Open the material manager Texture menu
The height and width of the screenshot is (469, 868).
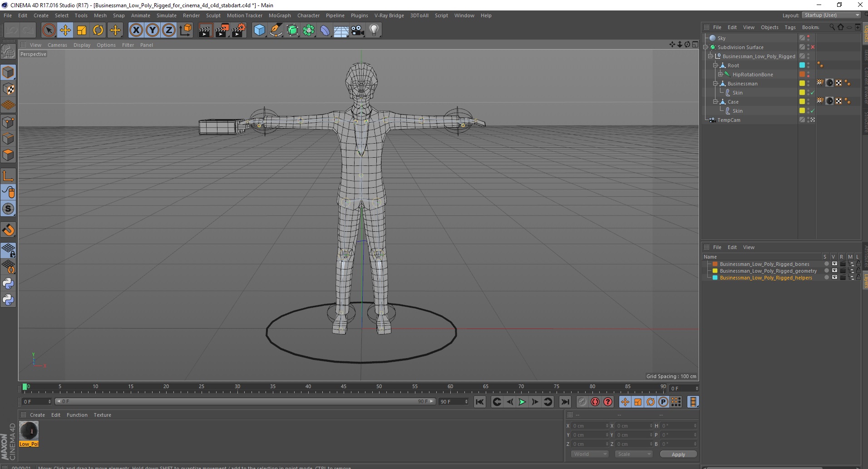[x=102, y=415]
